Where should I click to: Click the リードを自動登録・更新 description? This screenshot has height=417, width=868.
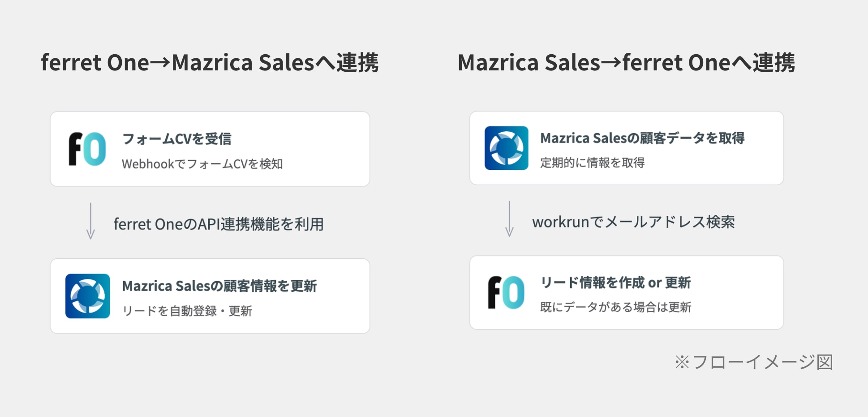187,311
